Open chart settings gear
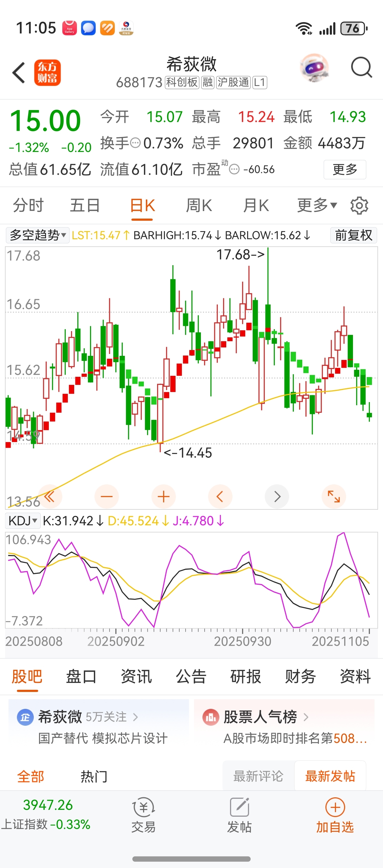383x868 pixels. point(359,205)
